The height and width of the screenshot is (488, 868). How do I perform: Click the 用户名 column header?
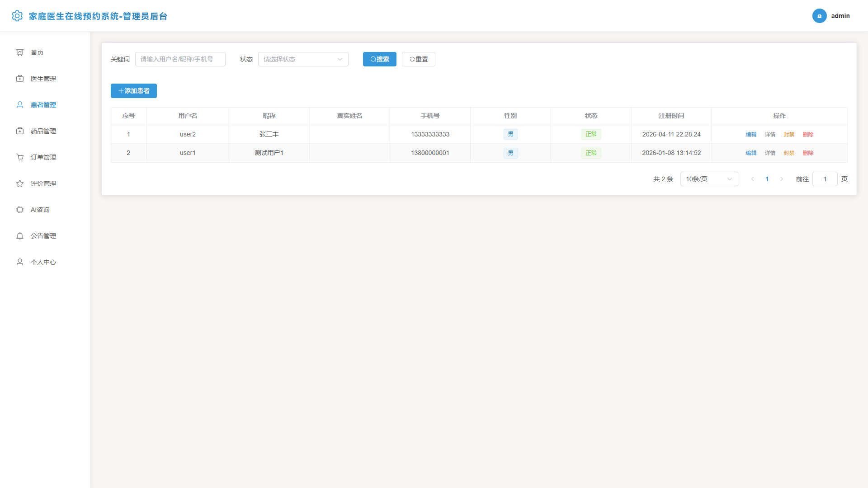[188, 116]
